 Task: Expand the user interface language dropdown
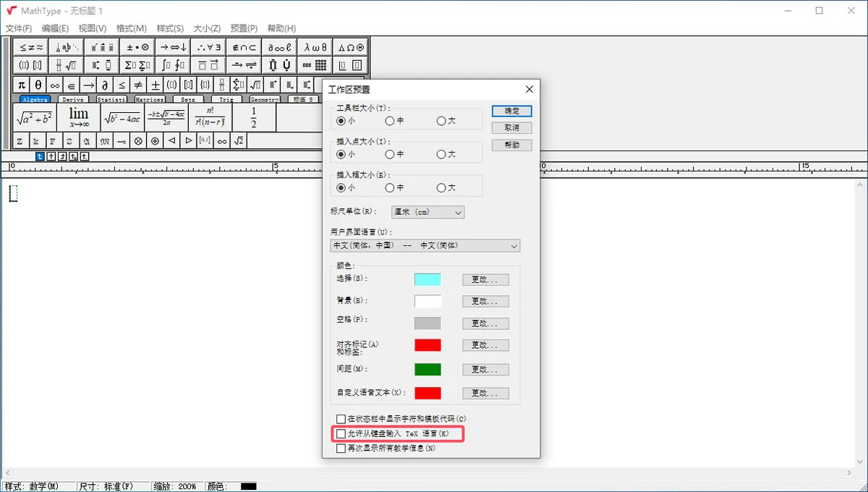[x=425, y=246]
